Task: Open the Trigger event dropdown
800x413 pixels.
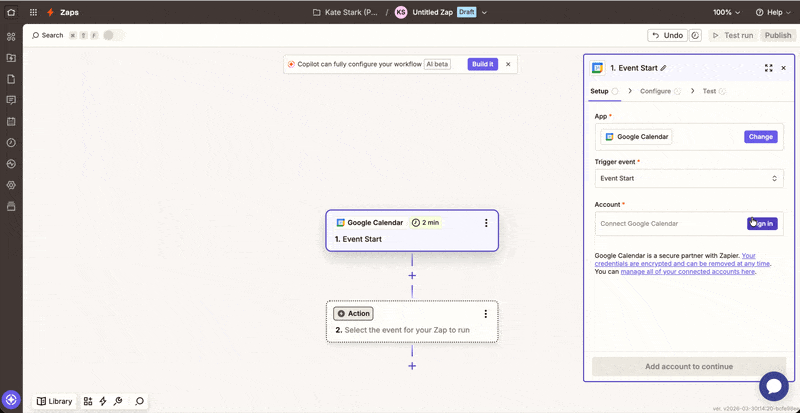Action: (690, 179)
